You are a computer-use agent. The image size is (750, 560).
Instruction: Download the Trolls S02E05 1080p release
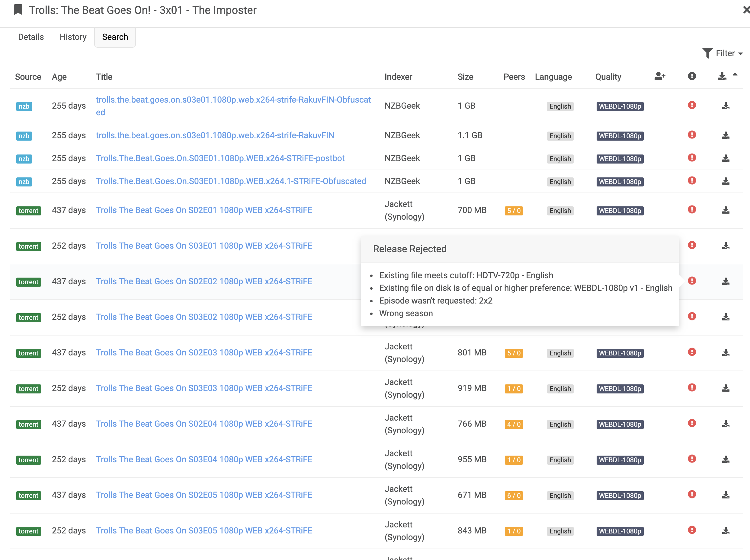[x=726, y=495]
